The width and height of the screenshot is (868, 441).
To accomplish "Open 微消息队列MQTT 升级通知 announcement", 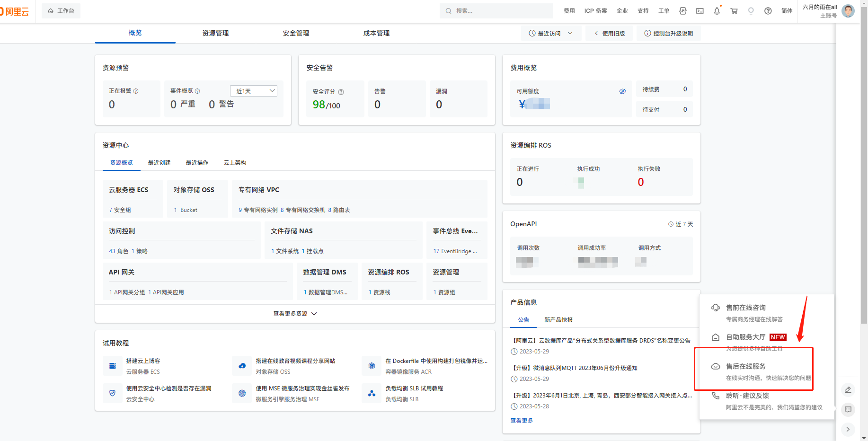I will click(574, 368).
